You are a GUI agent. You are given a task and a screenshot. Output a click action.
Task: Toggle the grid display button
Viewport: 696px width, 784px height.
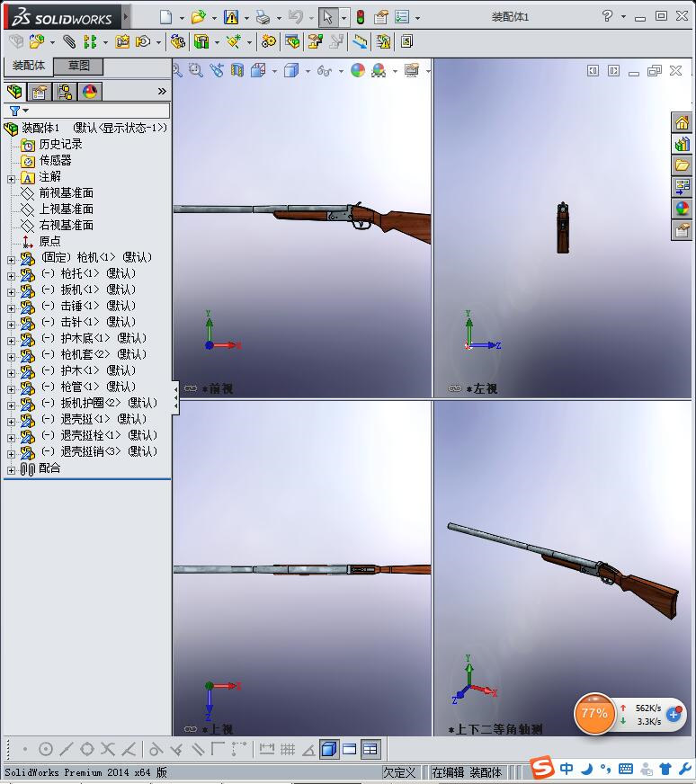(288, 749)
